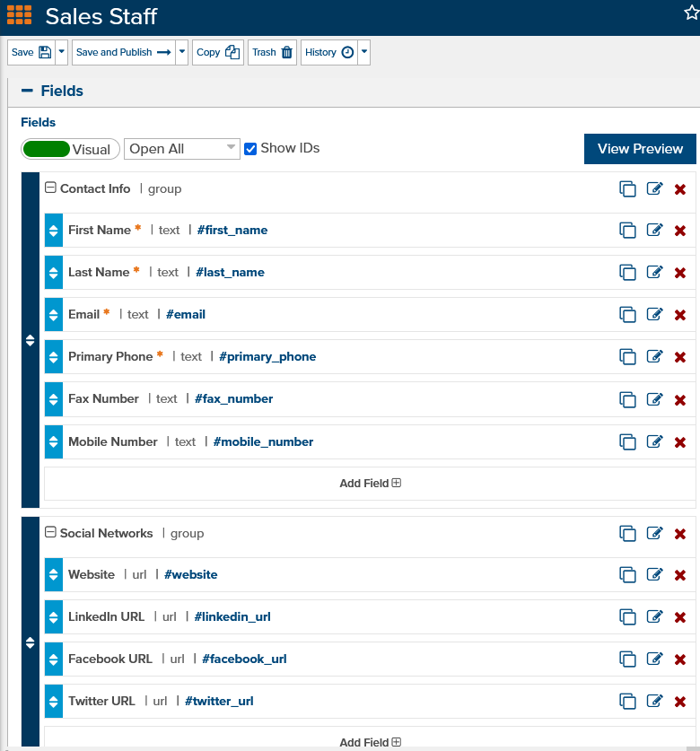Expand the Save options arrow

61,52
